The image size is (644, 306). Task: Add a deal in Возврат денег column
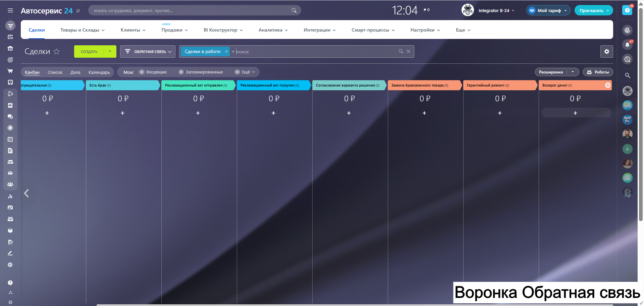coord(575,113)
